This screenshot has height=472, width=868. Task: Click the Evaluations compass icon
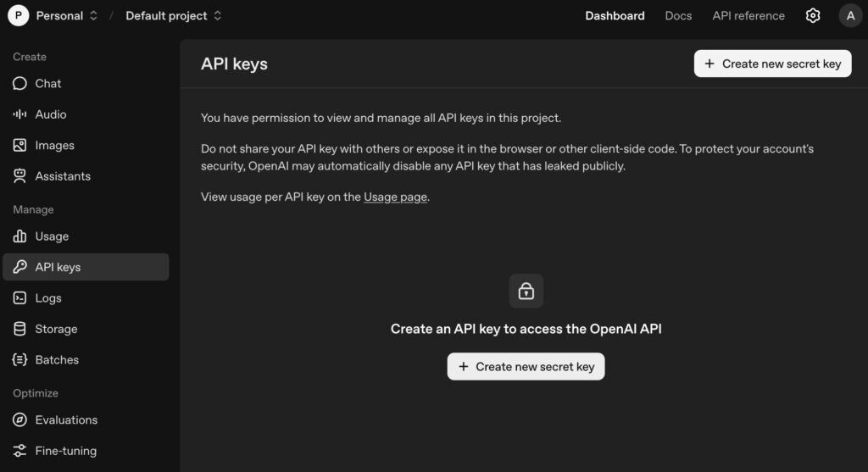point(19,420)
